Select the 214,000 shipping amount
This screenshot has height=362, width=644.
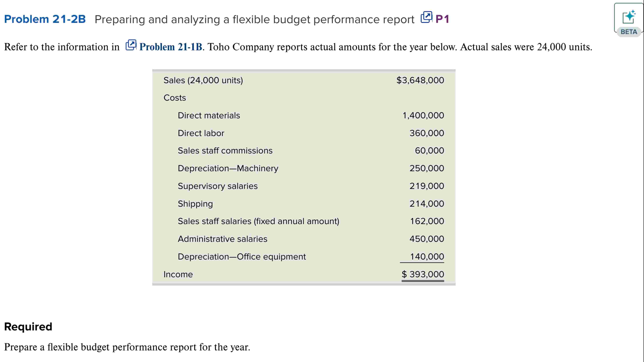point(426,204)
